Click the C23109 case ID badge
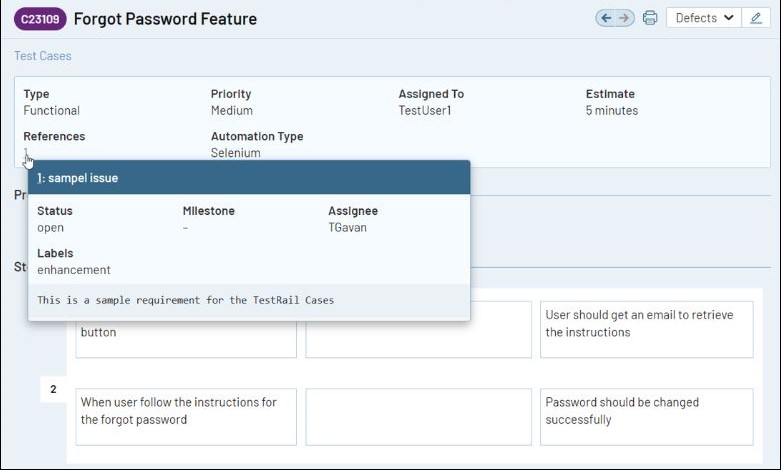The image size is (781, 470). pyautogui.click(x=40, y=19)
